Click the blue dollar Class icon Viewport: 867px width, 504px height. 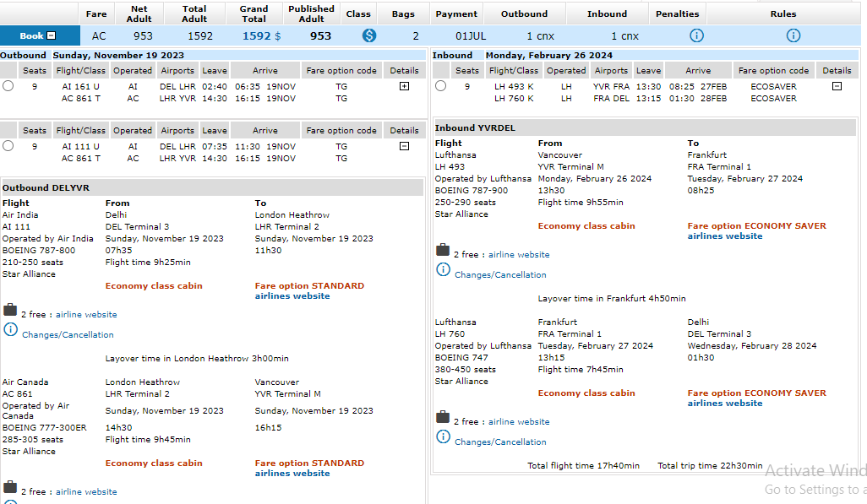(x=369, y=35)
